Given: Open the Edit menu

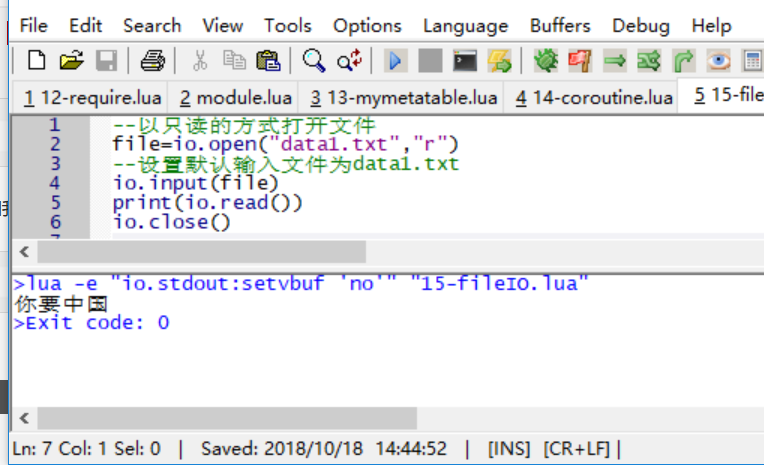Looking at the screenshot, I should (85, 25).
